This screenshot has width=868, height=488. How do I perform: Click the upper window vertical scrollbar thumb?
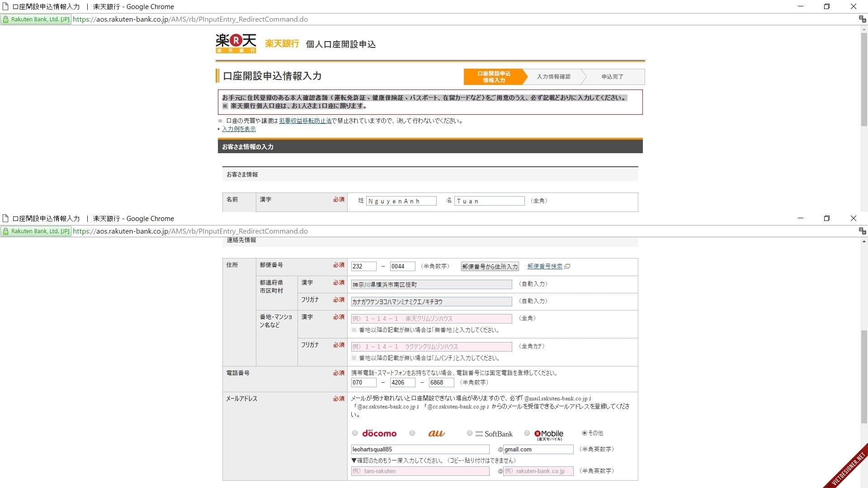(x=864, y=79)
